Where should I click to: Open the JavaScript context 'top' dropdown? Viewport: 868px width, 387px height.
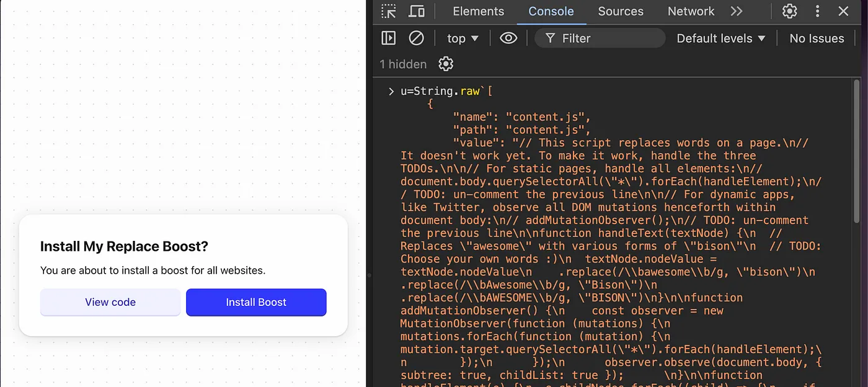pyautogui.click(x=463, y=38)
